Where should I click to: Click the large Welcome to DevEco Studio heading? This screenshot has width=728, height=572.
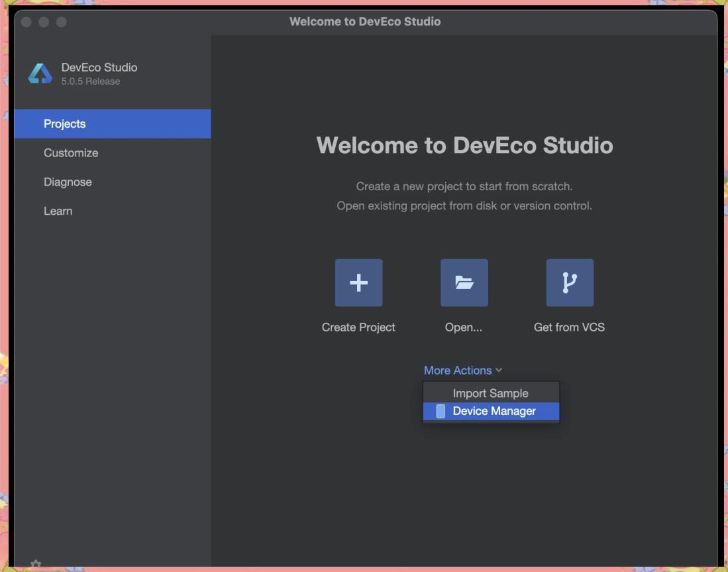pyautogui.click(x=464, y=145)
